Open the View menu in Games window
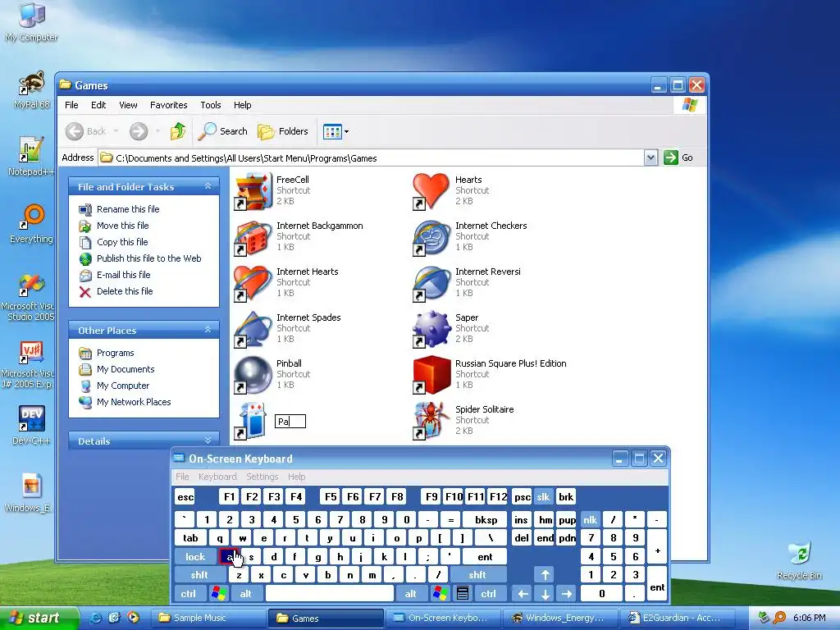The width and height of the screenshot is (840, 630). point(128,105)
